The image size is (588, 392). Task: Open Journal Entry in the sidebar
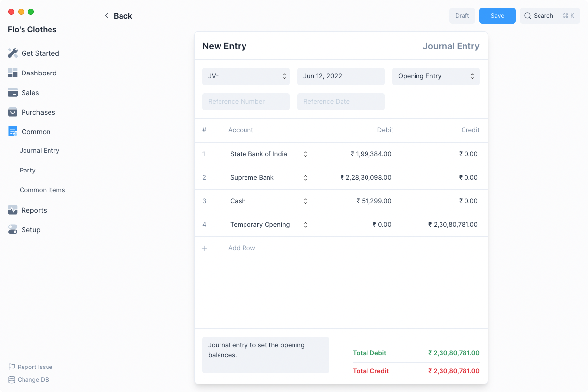[39, 151]
